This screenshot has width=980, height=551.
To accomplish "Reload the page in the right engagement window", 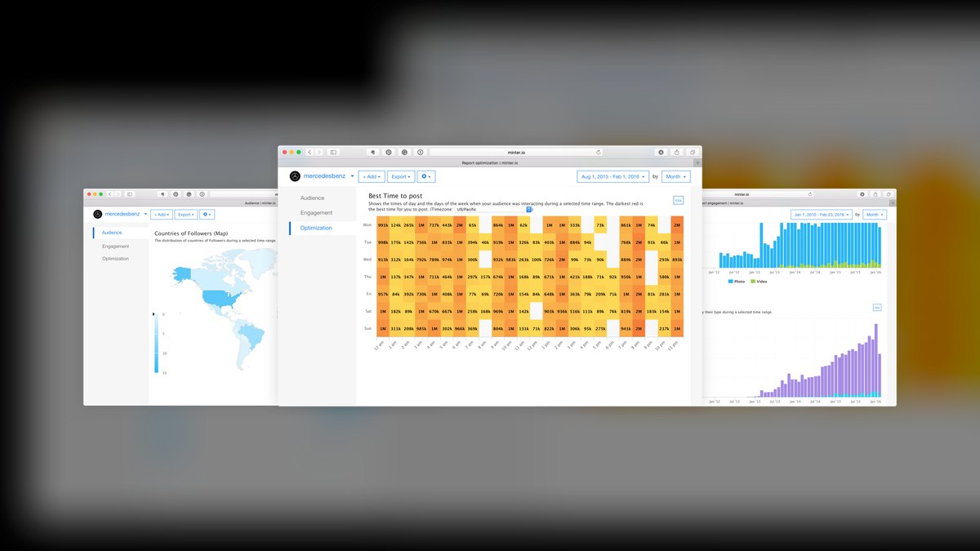I will (x=811, y=194).
